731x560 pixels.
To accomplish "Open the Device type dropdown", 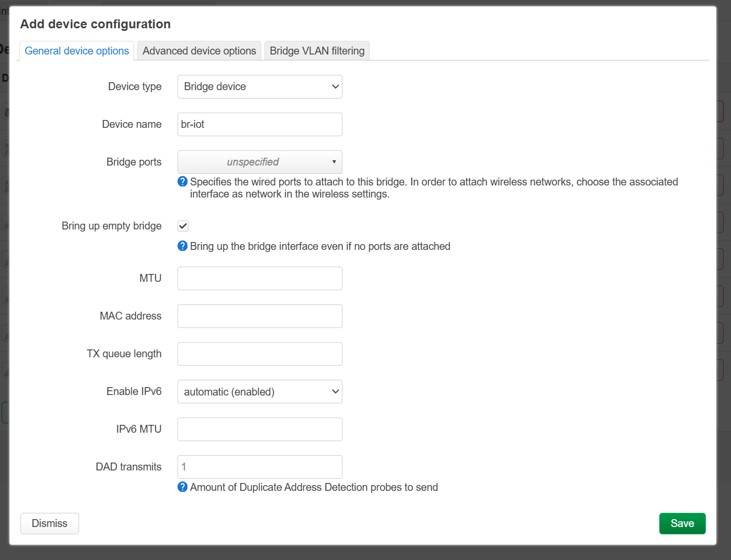I will coord(260,87).
